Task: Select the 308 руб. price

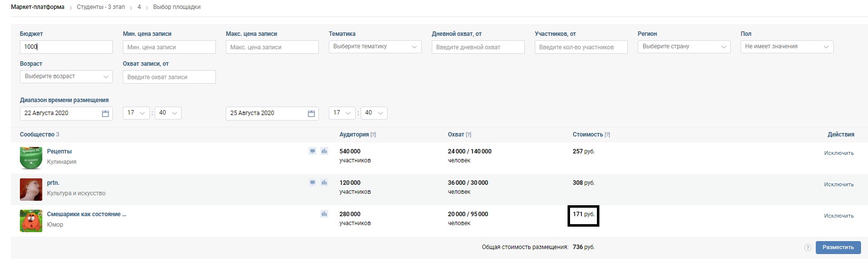Action: click(583, 183)
